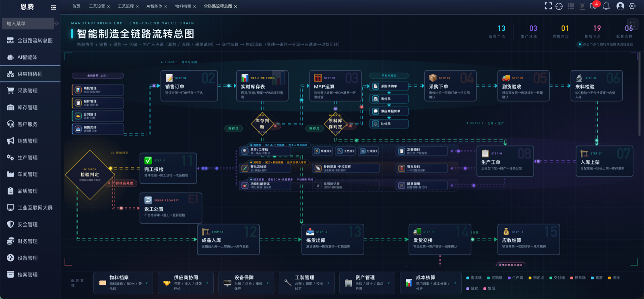The image size is (644, 299).
Task: Open the notifications bell
Action: click(606, 6)
